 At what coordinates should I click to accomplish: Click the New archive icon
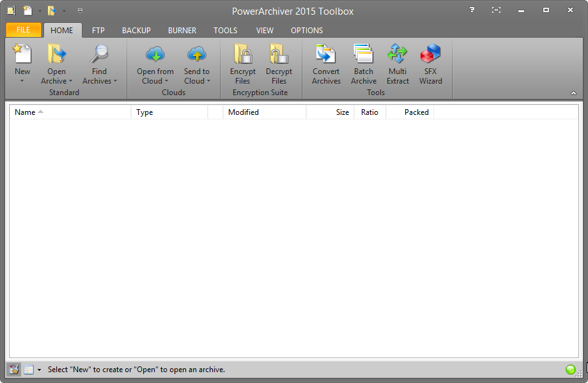(22, 54)
